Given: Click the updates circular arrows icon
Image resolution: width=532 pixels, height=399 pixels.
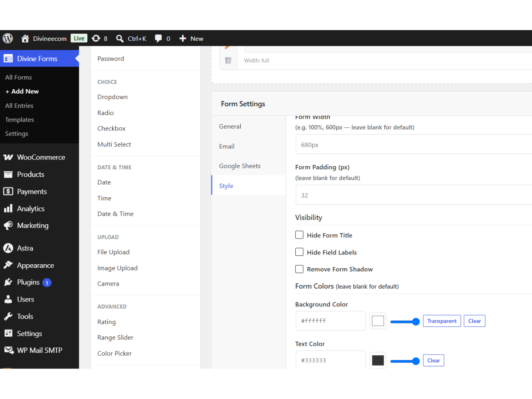Looking at the screenshot, I should coord(96,38).
